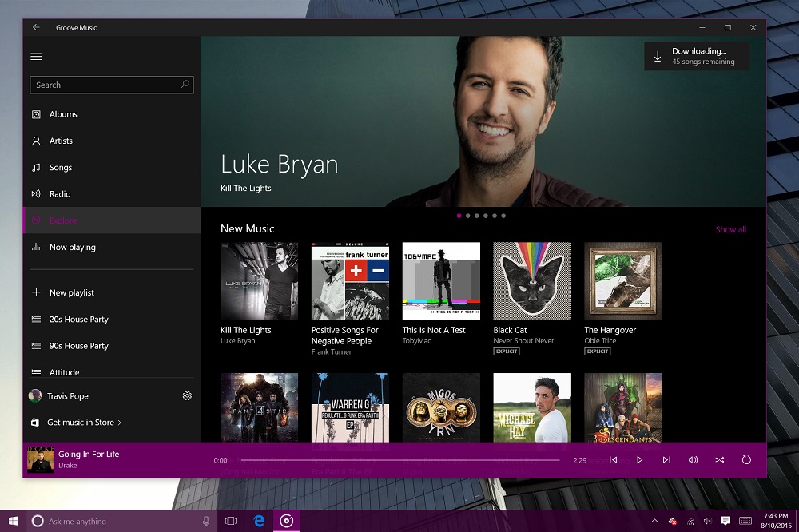Select the second carousel page dot
The height and width of the screenshot is (532, 799).
pyautogui.click(x=467, y=216)
